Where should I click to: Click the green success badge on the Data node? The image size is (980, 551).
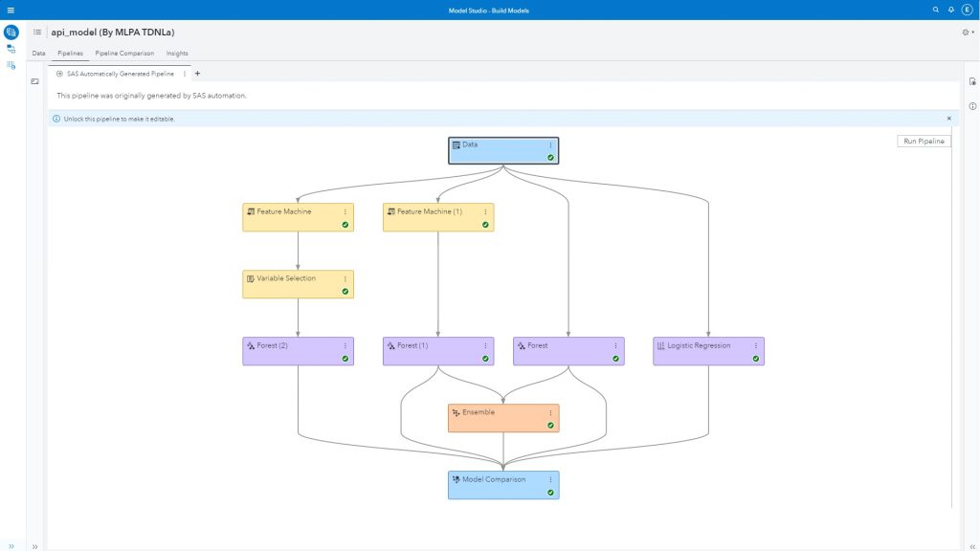551,159
